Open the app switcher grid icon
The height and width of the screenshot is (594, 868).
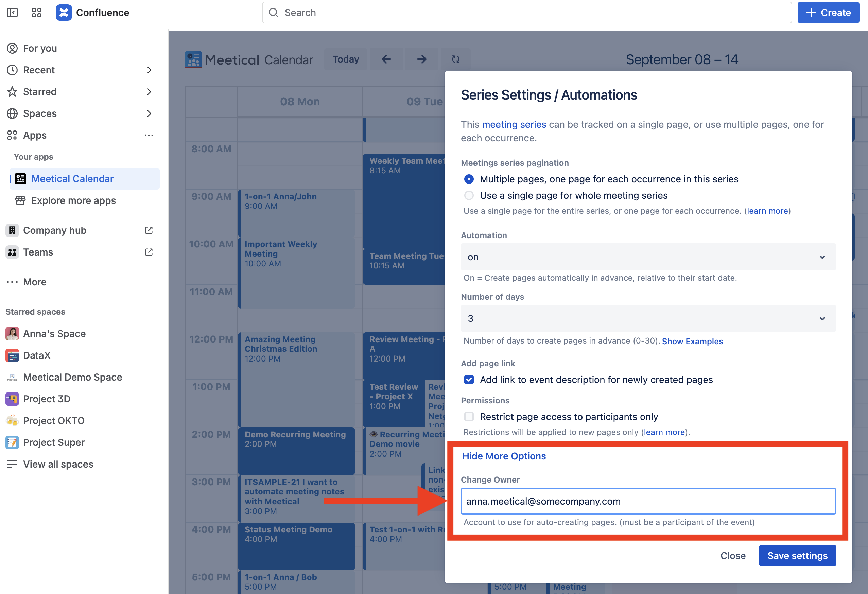tap(37, 13)
